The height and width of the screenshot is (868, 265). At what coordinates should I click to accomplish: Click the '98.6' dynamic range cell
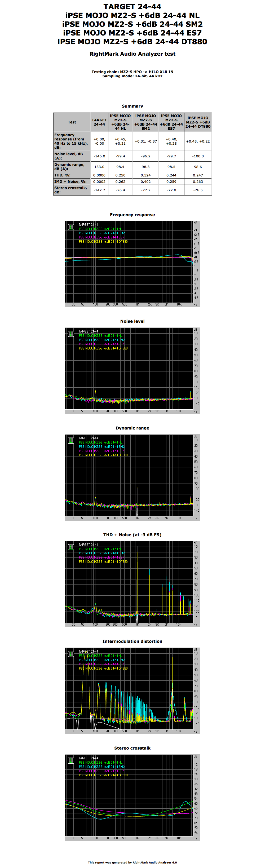[x=198, y=167]
